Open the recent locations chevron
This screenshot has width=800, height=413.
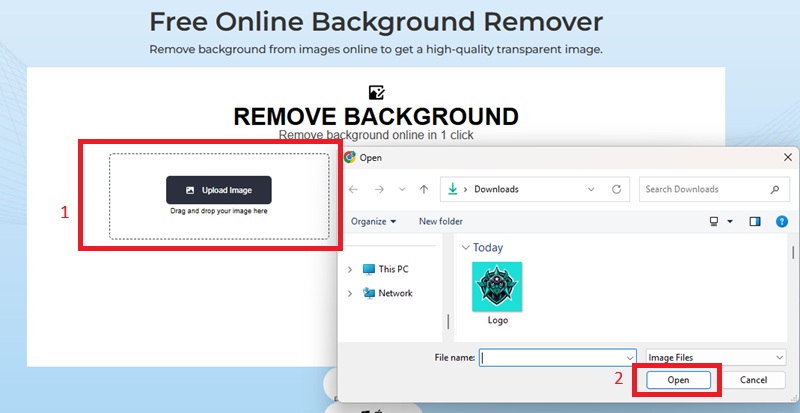tap(402, 189)
